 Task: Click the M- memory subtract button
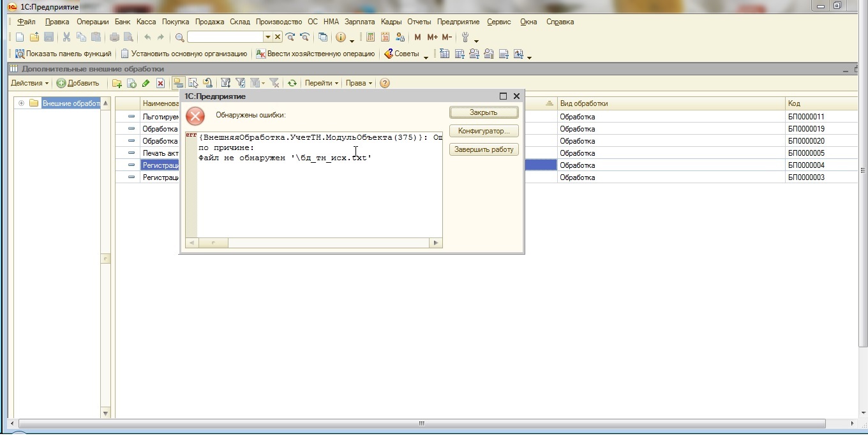[447, 37]
